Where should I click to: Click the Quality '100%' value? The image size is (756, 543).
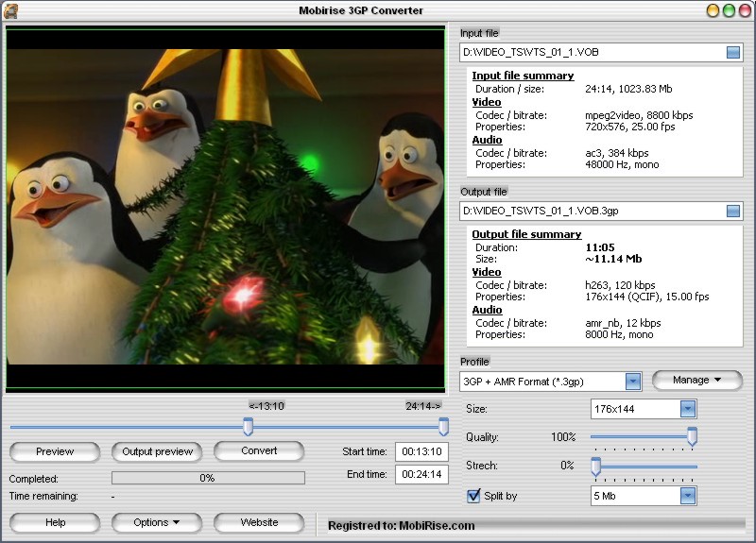click(563, 437)
